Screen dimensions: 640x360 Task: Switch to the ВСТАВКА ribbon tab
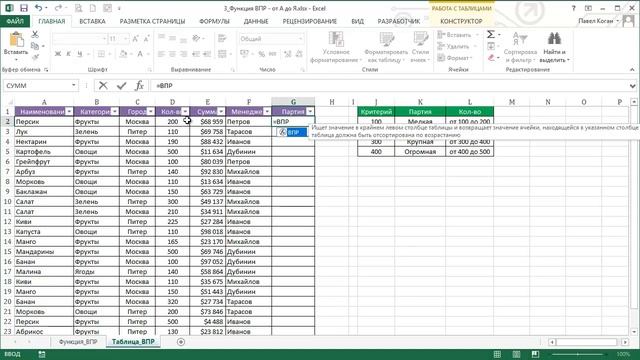pos(92,21)
